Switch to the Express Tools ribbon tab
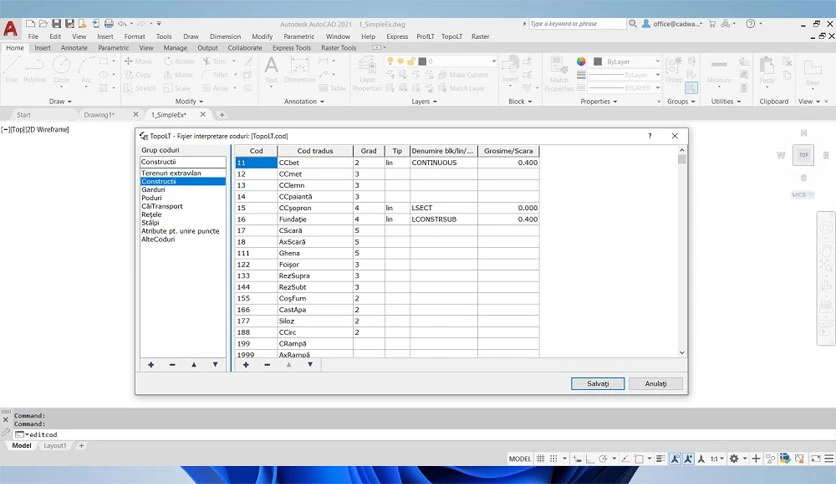 292,47
